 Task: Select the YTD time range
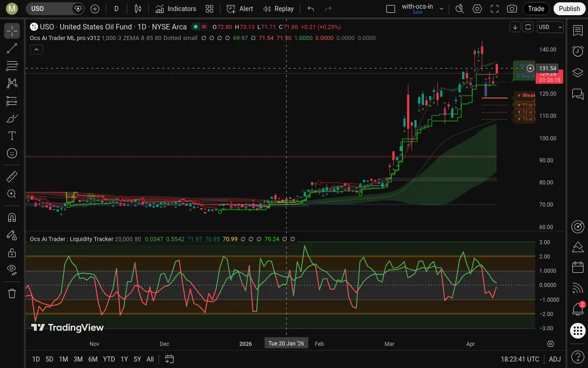tap(109, 359)
